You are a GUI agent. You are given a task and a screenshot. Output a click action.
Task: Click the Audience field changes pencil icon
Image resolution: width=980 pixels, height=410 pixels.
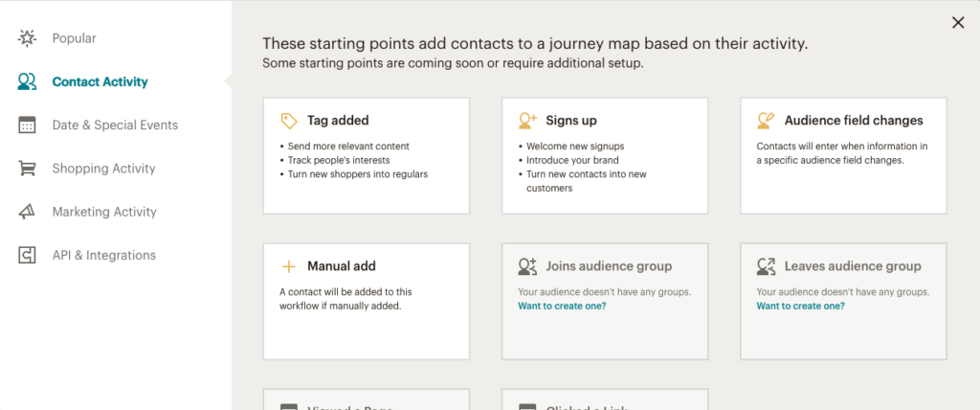pyautogui.click(x=766, y=121)
